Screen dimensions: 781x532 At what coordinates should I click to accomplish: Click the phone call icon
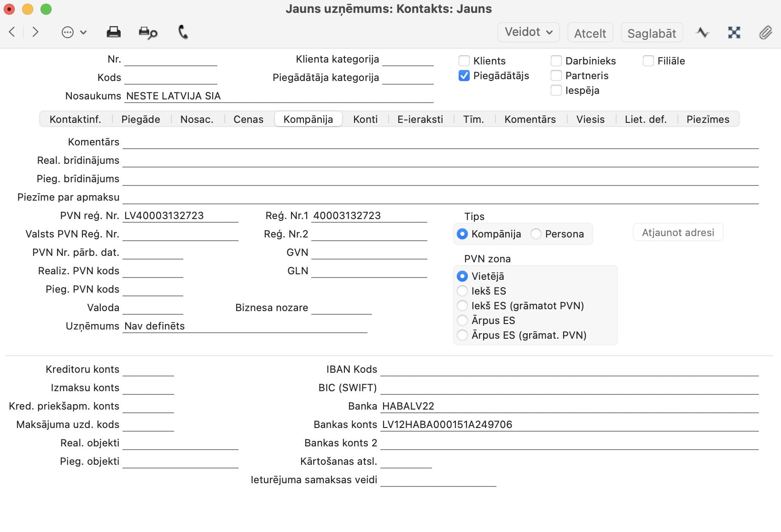(x=183, y=32)
